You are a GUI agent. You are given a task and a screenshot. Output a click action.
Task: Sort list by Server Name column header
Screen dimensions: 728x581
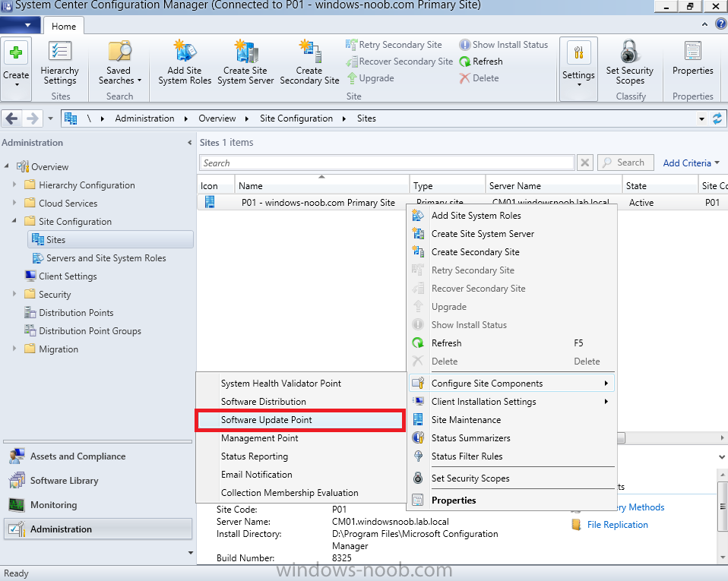pos(554,185)
